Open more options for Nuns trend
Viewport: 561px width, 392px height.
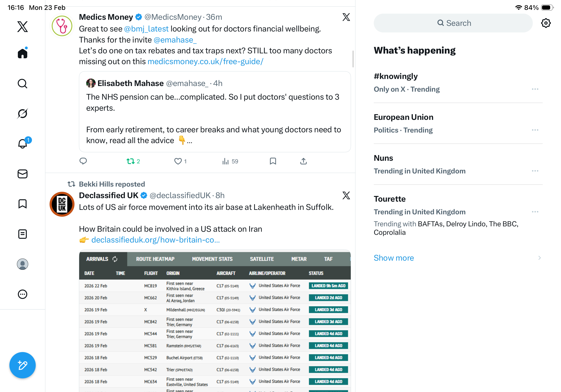[x=535, y=171]
